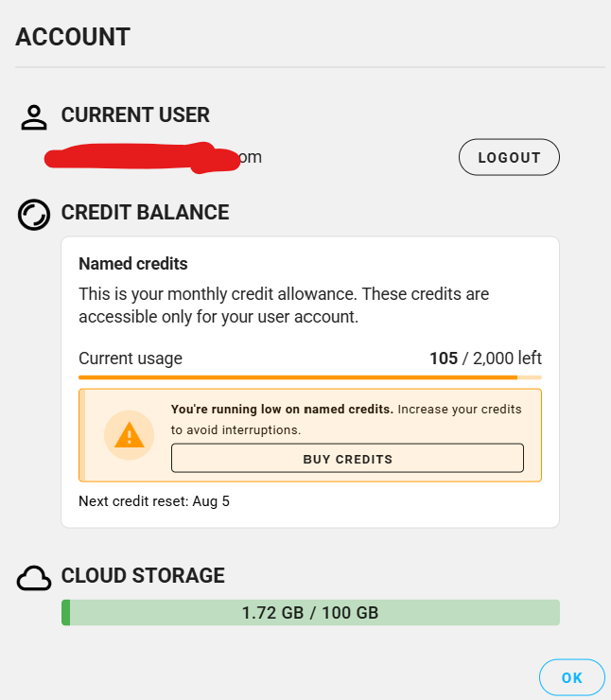Confirm the dialog with OK
Viewport: 611px width, 700px height.
coord(571,677)
